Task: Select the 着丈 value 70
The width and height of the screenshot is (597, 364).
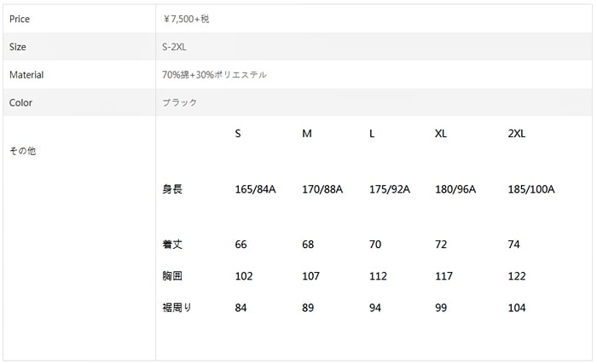Action: tap(375, 245)
